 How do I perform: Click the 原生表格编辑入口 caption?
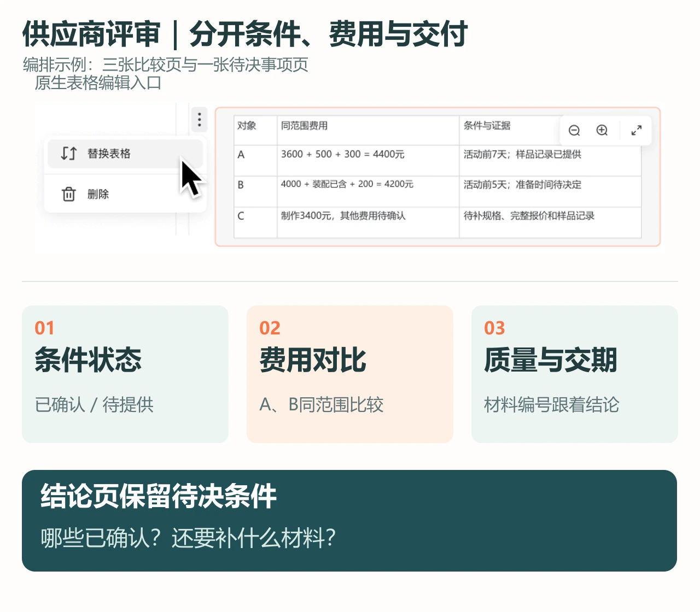point(98,83)
